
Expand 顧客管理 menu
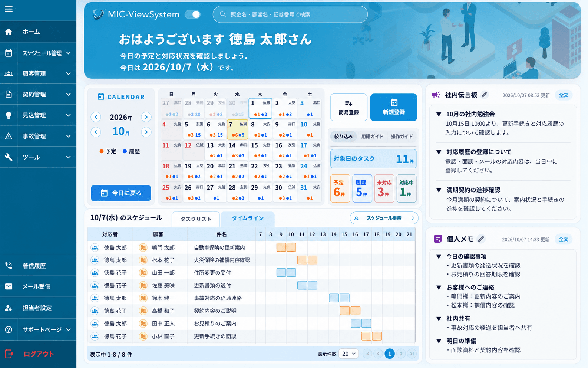point(69,74)
